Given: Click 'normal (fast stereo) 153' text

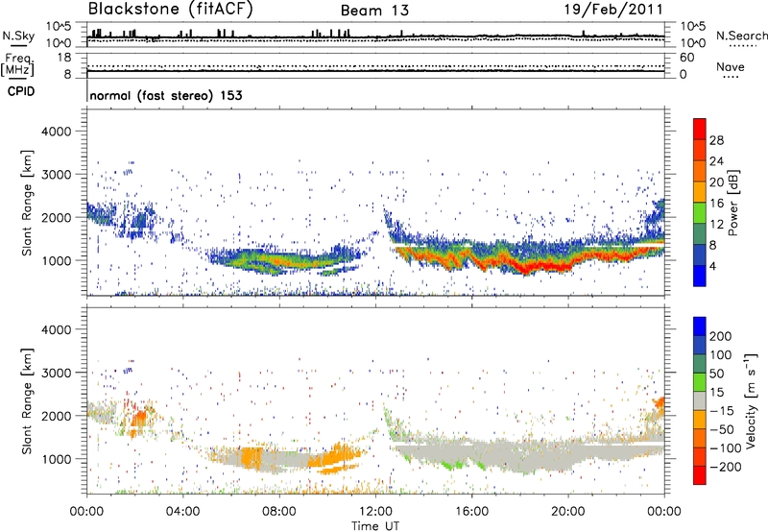Looking at the screenshot, I should [x=166, y=95].
